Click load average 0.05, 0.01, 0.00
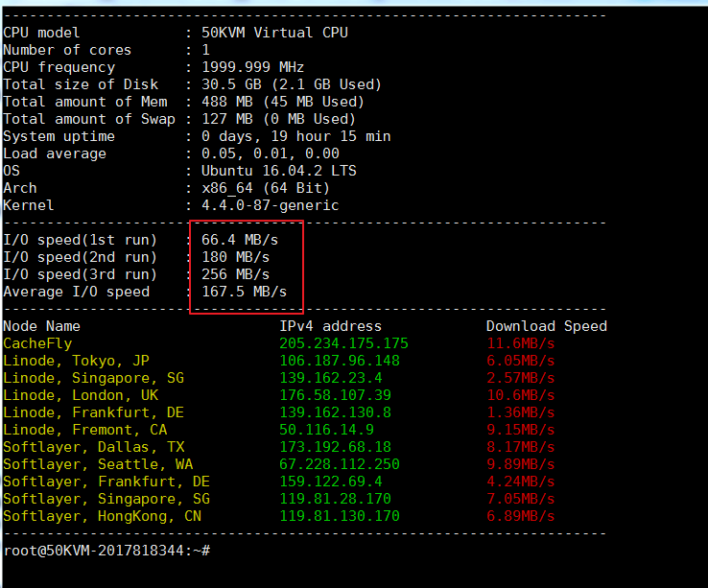This screenshot has width=708, height=588. 270,153
